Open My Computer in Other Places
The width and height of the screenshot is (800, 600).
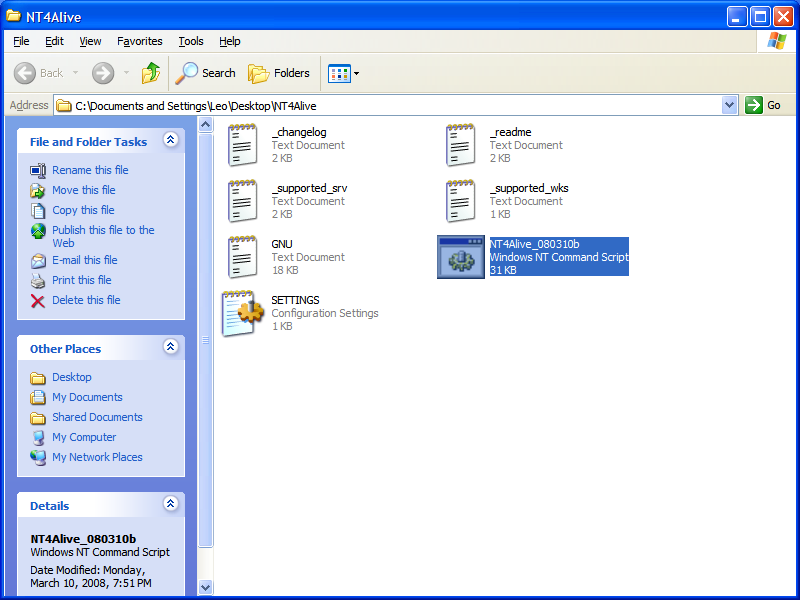(84, 437)
